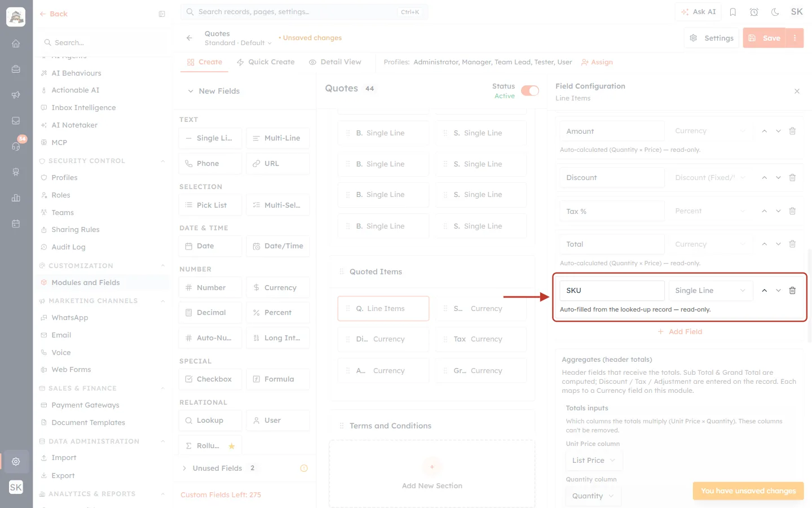This screenshot has width=812, height=508.
Task: Delete the Amount field row
Action: tap(792, 131)
